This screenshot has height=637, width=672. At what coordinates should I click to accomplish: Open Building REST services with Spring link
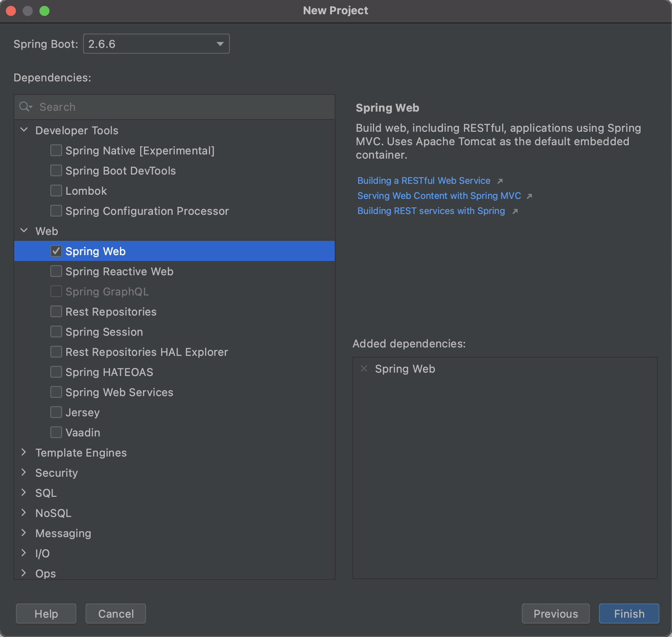[x=431, y=211]
